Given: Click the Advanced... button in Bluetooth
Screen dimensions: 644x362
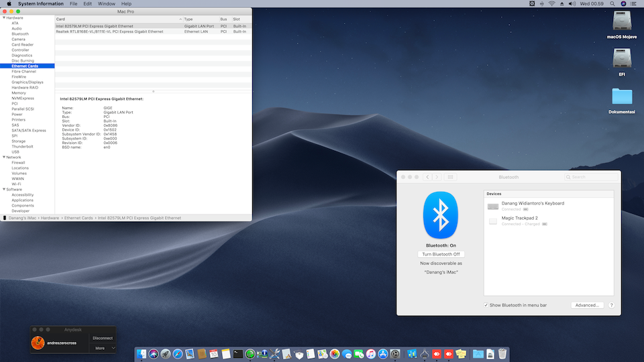Looking at the screenshot, I should pos(587,305).
